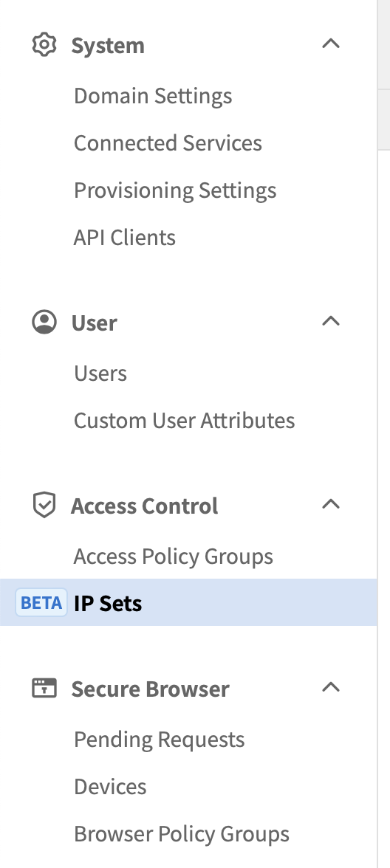Go to Provisioning Settings

(x=175, y=191)
